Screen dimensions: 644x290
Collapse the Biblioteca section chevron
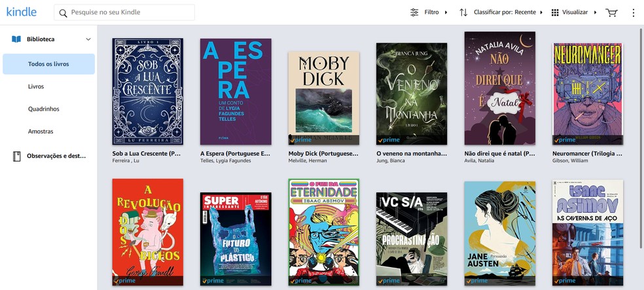[x=88, y=39]
